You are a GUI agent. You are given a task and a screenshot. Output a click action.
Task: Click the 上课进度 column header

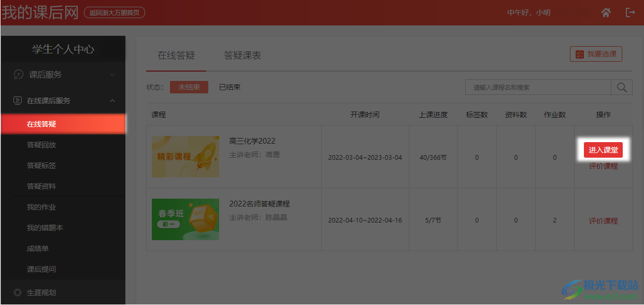click(433, 115)
